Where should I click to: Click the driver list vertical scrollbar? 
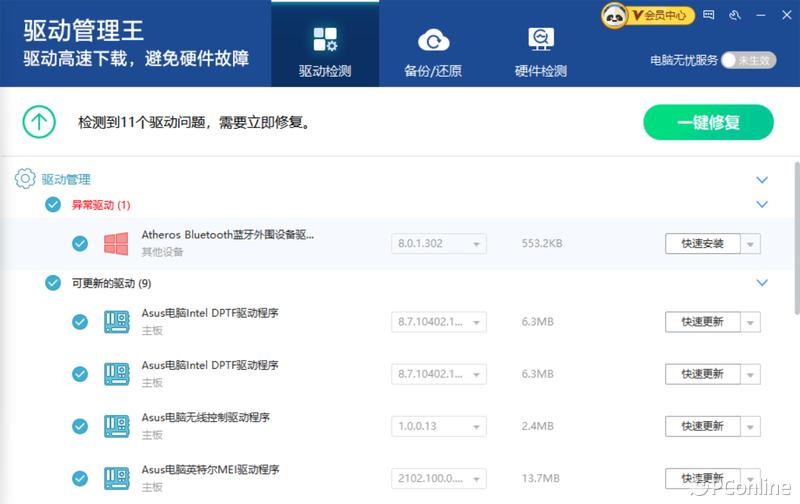[796, 239]
